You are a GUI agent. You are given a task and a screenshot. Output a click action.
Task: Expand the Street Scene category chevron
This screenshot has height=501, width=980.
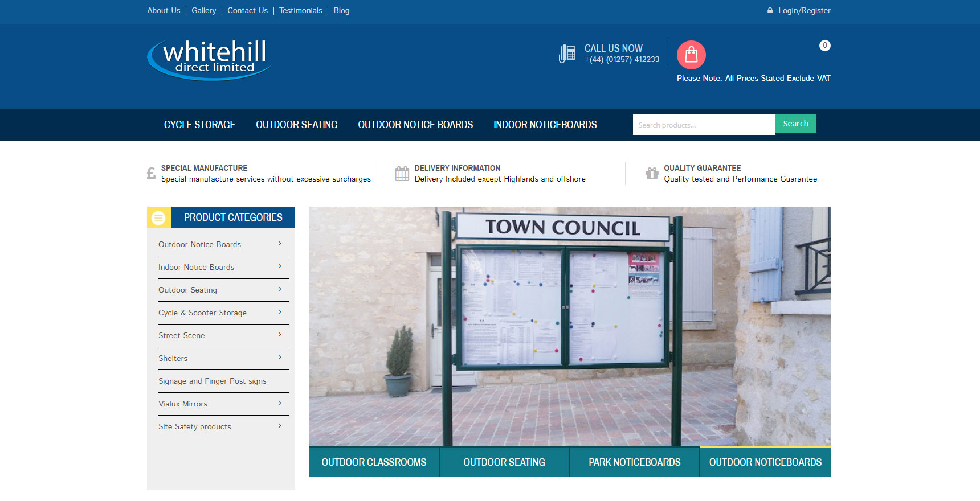tap(280, 335)
